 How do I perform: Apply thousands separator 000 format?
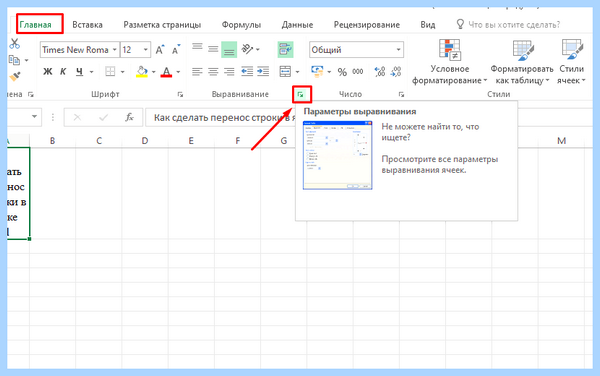pos(358,72)
